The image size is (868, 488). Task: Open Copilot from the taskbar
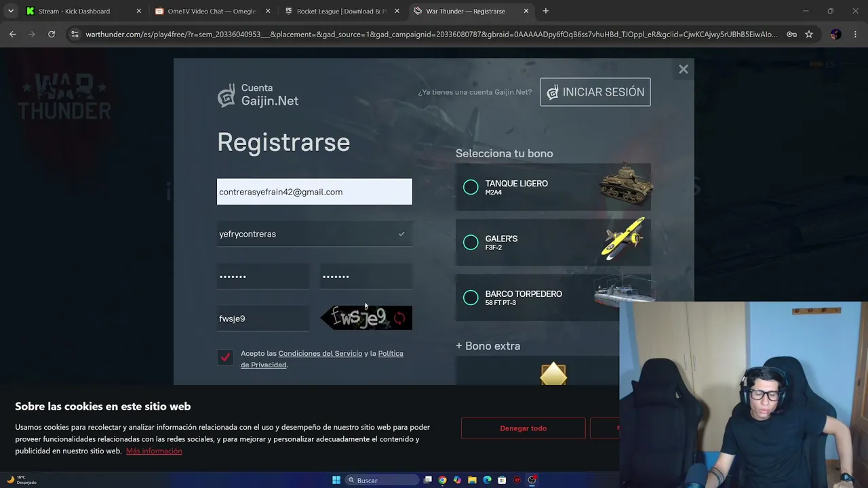click(458, 480)
